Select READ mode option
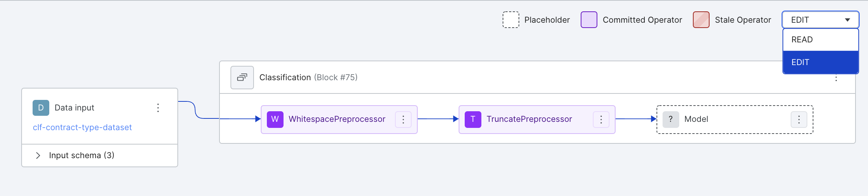The width and height of the screenshot is (868, 196). 821,40
